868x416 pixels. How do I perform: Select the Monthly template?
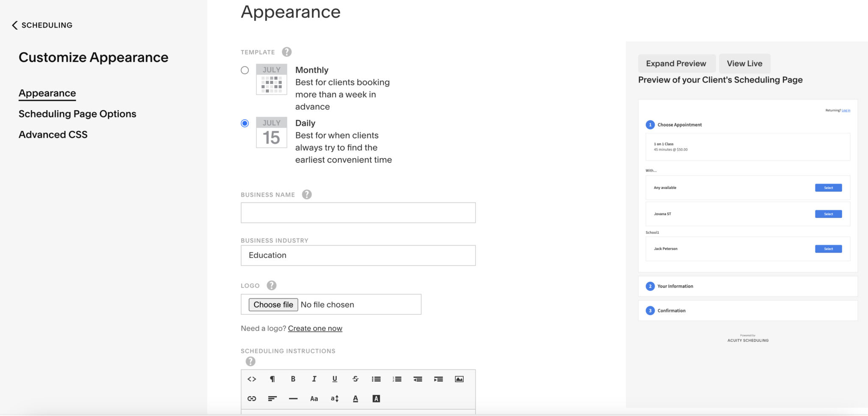pyautogui.click(x=245, y=70)
